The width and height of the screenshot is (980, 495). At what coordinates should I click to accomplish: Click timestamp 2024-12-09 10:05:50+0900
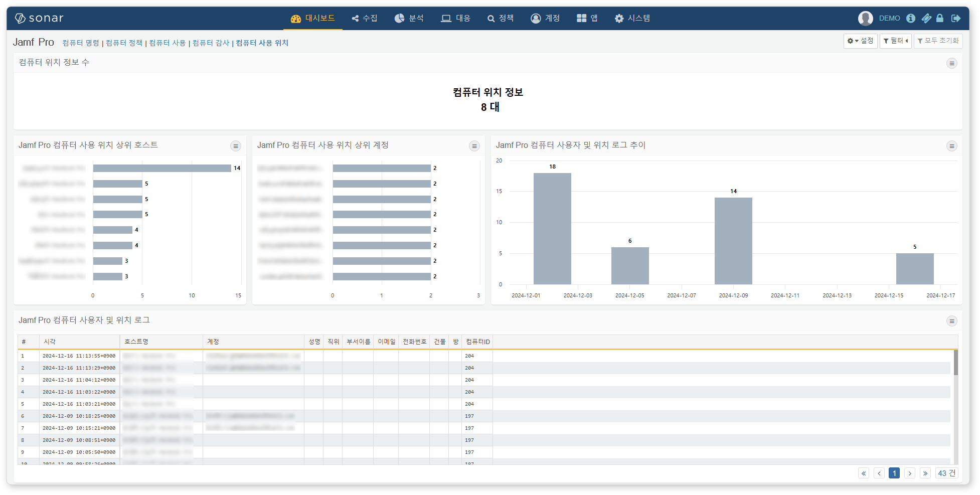coord(79,452)
